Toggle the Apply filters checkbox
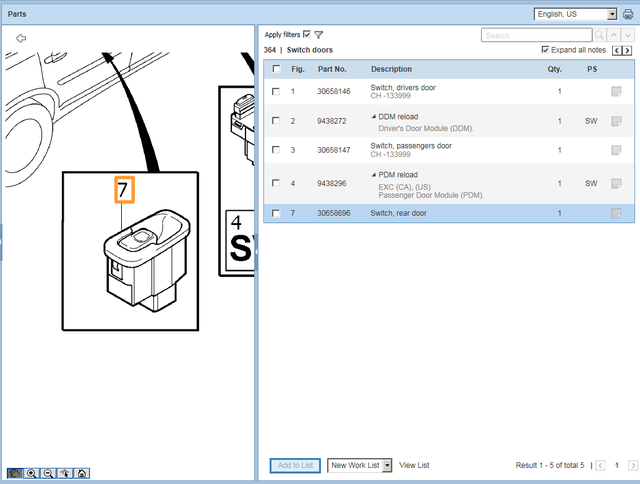 coord(307,34)
